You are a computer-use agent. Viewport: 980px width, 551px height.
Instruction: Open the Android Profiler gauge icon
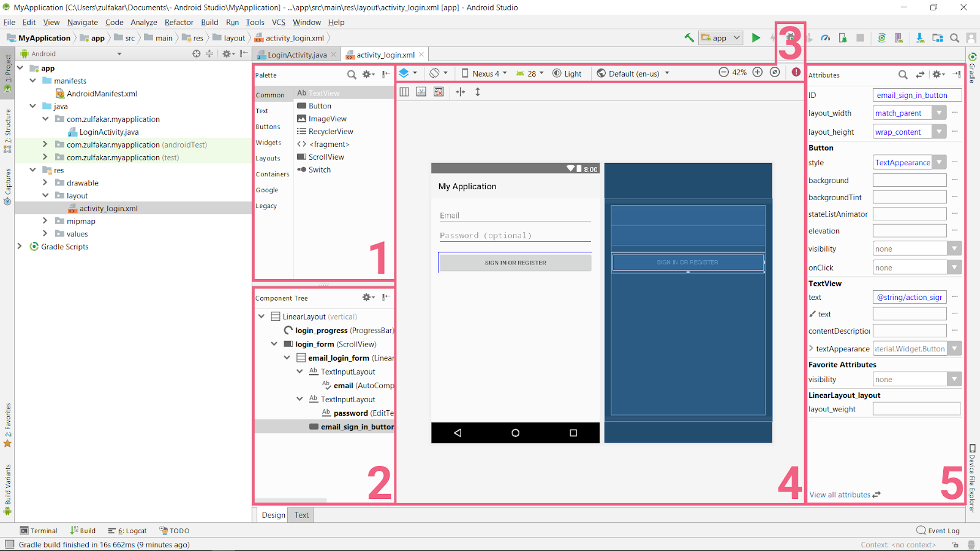pyautogui.click(x=826, y=38)
